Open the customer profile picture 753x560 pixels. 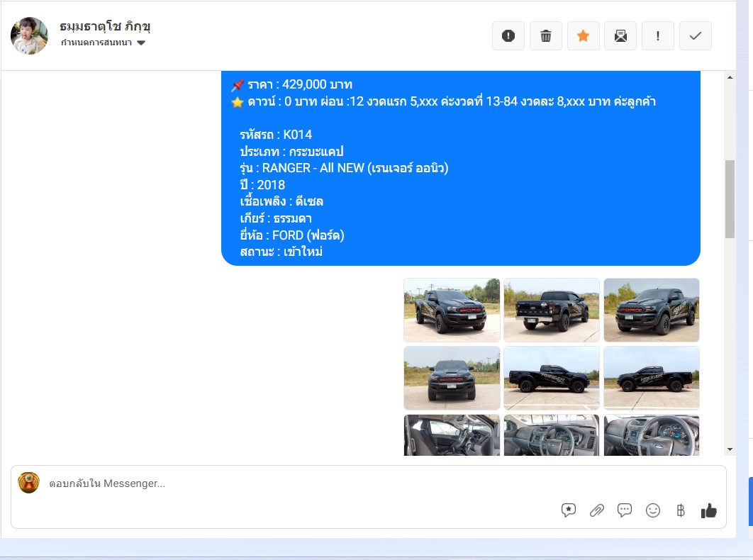click(x=29, y=36)
